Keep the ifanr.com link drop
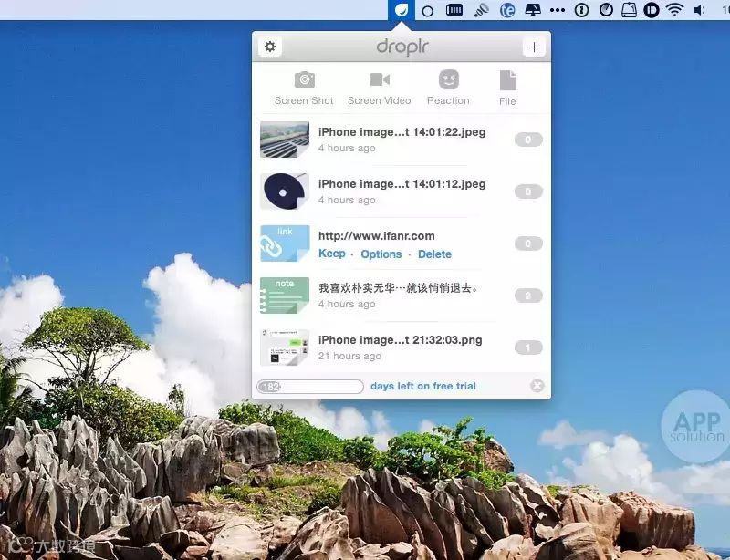730x560 pixels. pyautogui.click(x=332, y=254)
